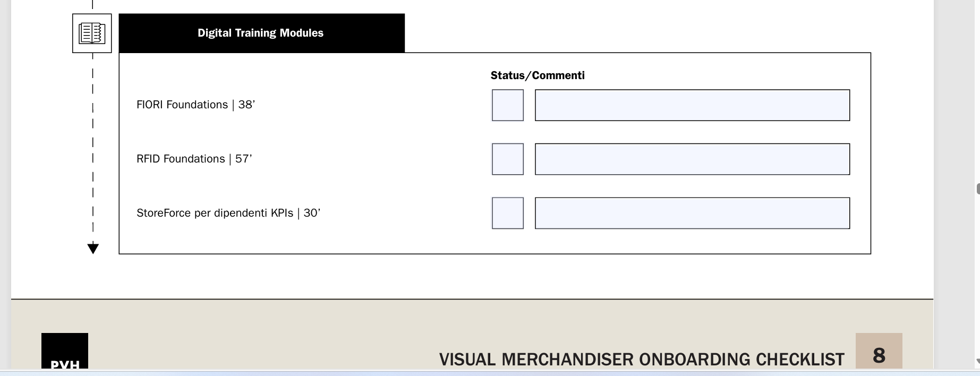Viewport: 980px width, 376px height.
Task: Click the downward arrowhead ending the dashed line
Action: point(93,248)
